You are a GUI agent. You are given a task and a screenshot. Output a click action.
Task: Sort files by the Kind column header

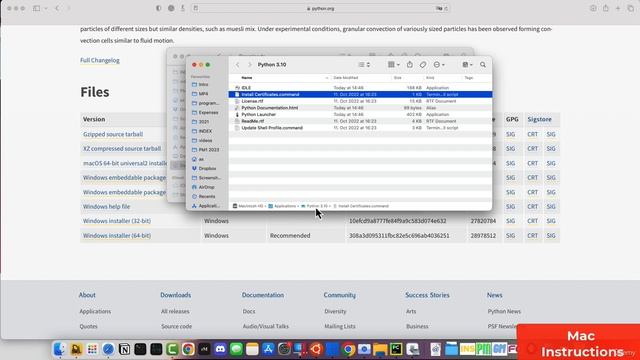[x=430, y=78]
